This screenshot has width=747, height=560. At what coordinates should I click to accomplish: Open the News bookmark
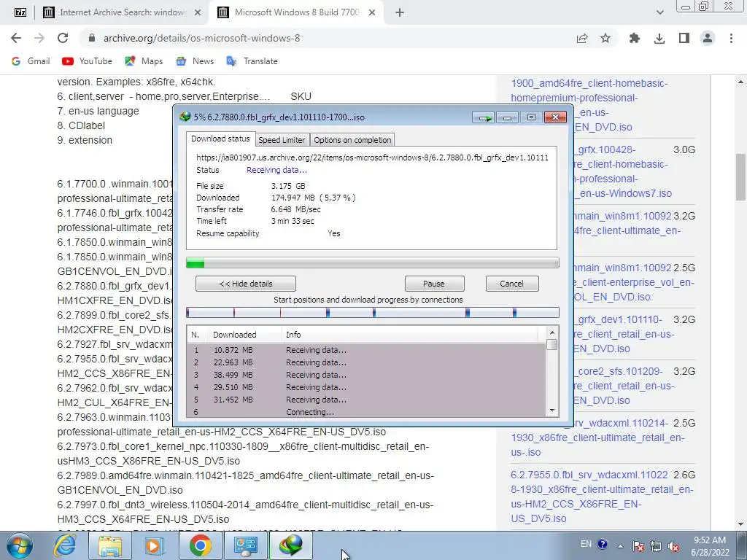click(195, 61)
